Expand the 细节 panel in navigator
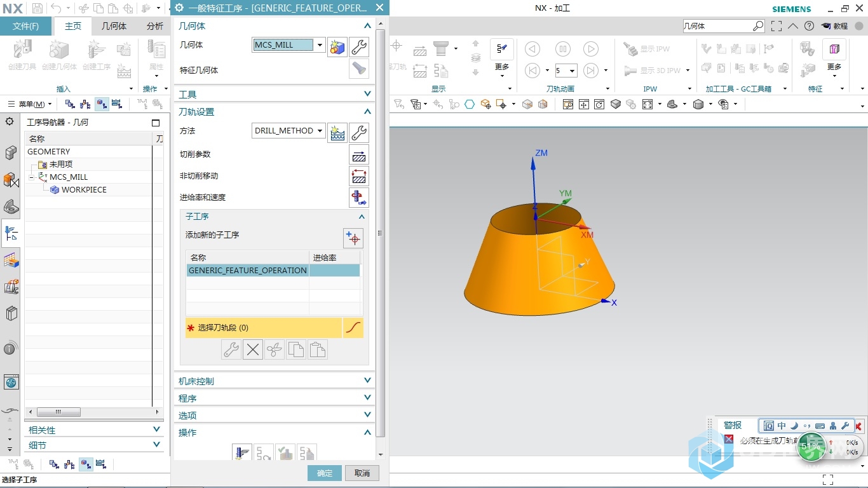 coord(157,445)
